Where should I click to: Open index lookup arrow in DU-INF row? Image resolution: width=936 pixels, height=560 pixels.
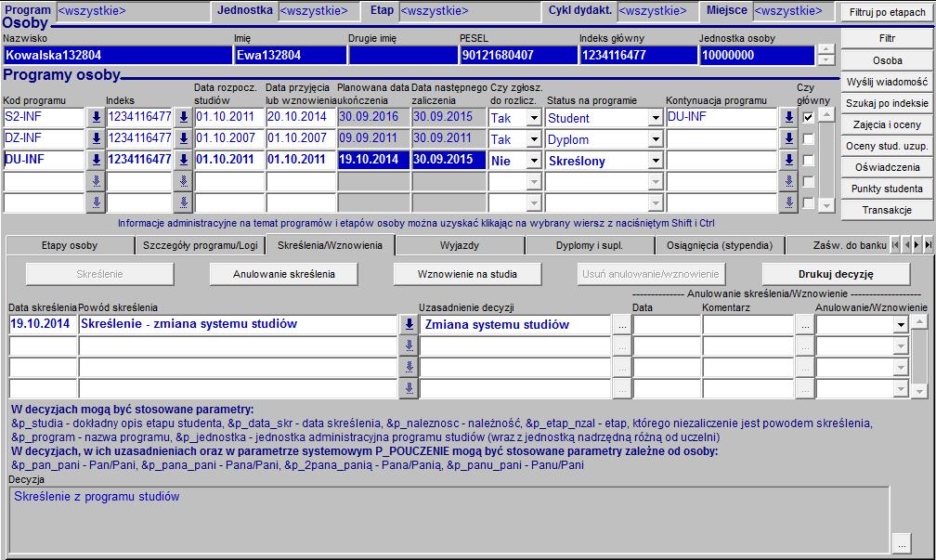(183, 161)
